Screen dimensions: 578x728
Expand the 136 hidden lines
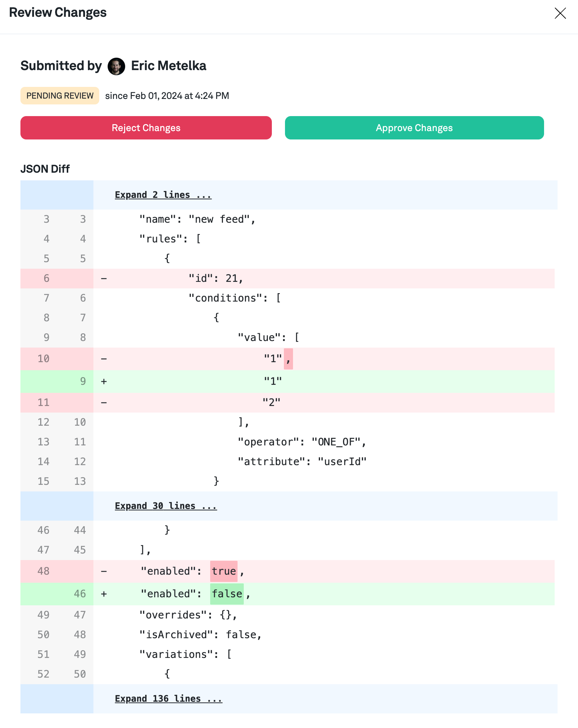pyautogui.click(x=168, y=699)
